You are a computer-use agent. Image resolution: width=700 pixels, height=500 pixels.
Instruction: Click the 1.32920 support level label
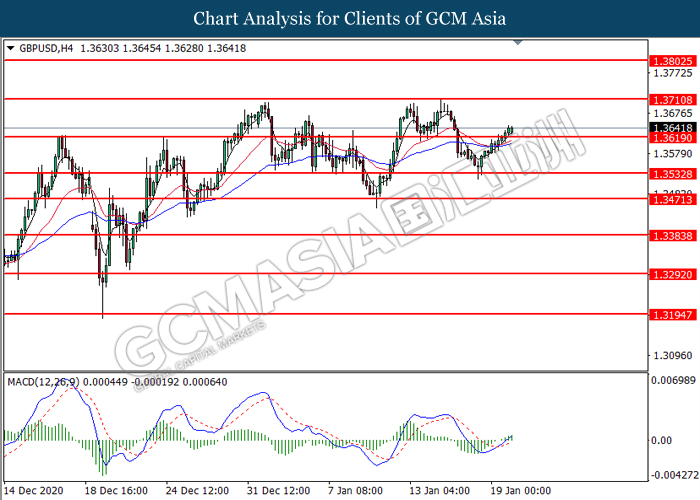(x=673, y=275)
